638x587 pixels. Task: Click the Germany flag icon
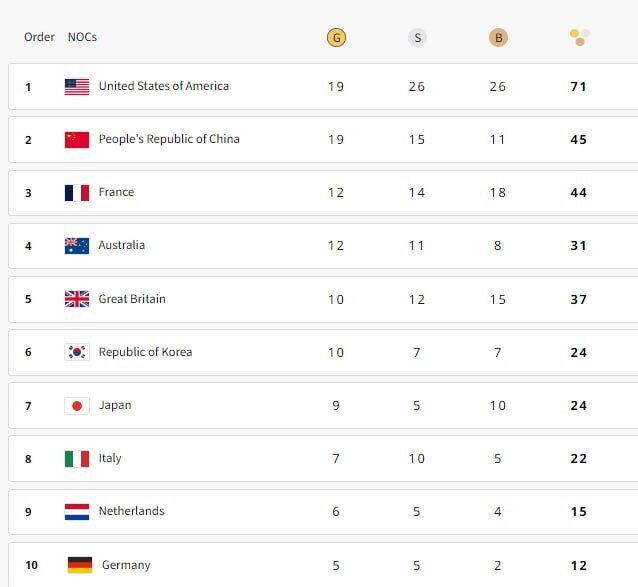(x=80, y=565)
